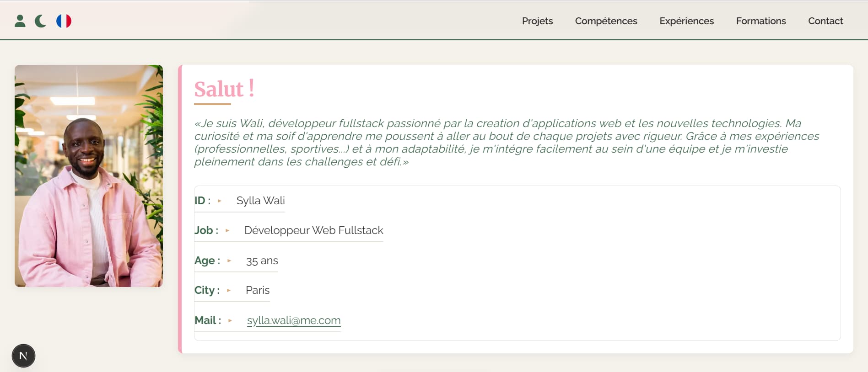
Task: Open the Compétences menu item
Action: click(606, 21)
